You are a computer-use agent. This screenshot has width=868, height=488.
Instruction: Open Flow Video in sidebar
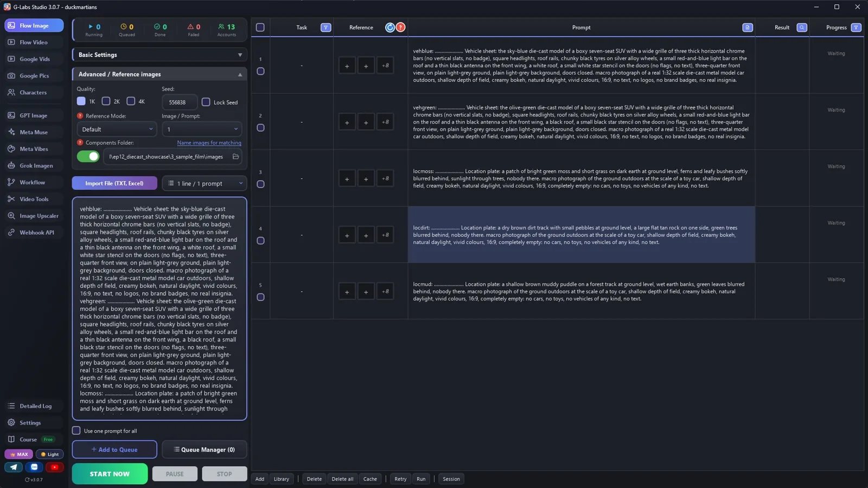pos(34,42)
